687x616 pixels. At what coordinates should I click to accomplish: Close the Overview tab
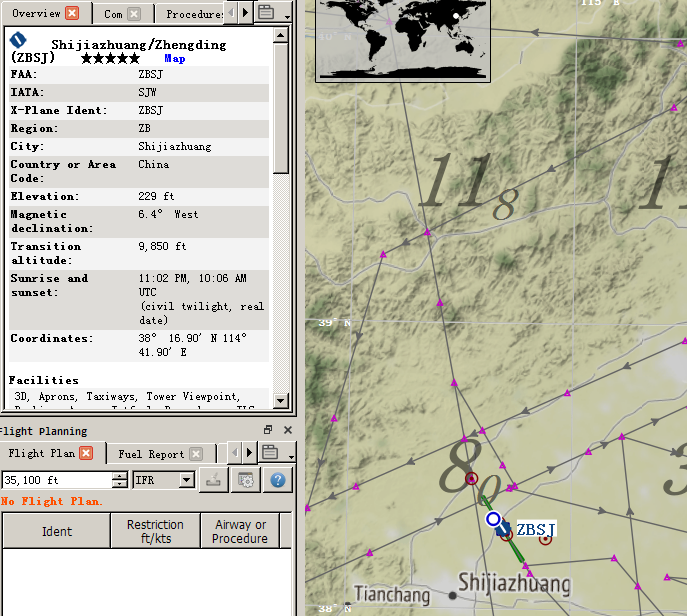(x=72, y=13)
